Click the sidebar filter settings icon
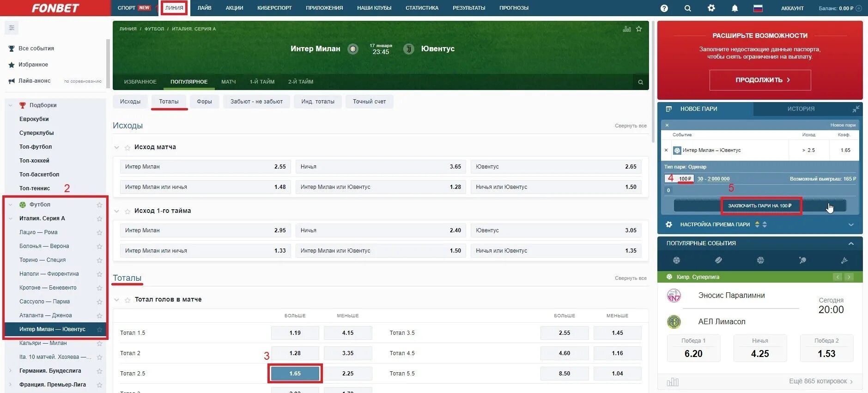Screen dimensions: 868x393 point(12,28)
